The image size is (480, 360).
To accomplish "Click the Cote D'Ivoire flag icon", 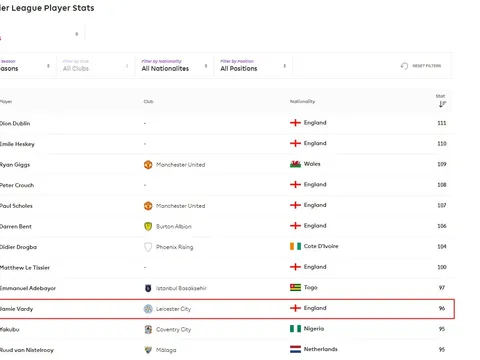I will tap(295, 246).
